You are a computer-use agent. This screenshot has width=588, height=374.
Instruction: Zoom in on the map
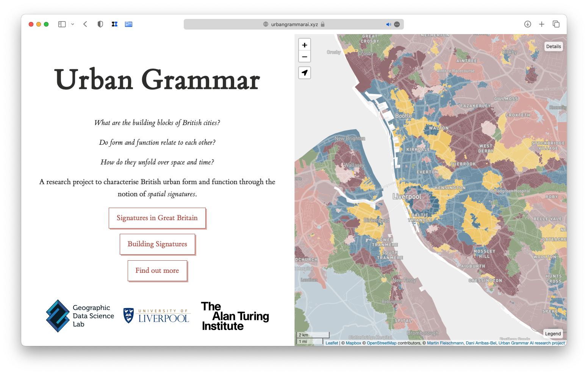point(305,45)
